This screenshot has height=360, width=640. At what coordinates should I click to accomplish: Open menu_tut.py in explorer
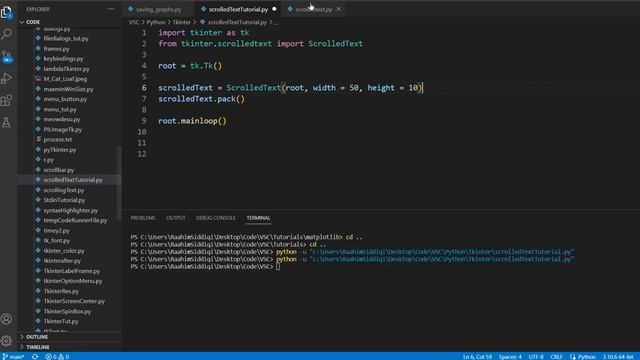coord(60,109)
